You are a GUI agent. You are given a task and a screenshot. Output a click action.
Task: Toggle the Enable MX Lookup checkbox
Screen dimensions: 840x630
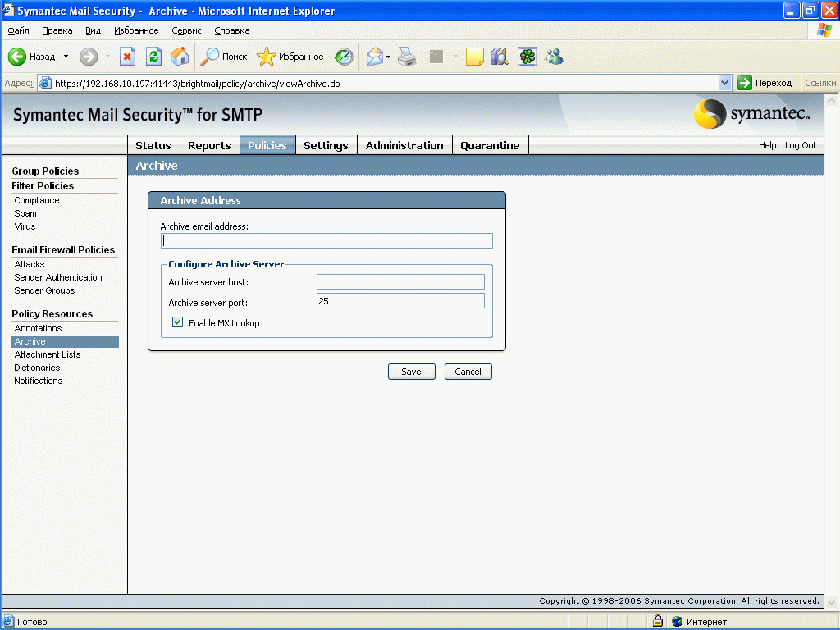pyautogui.click(x=177, y=322)
